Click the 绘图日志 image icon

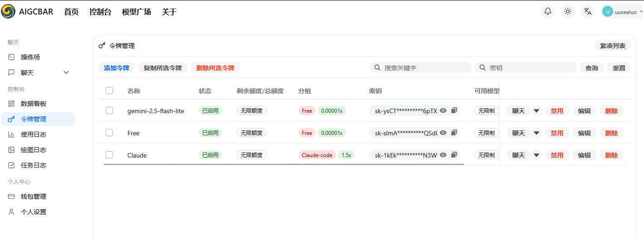[x=11, y=150]
